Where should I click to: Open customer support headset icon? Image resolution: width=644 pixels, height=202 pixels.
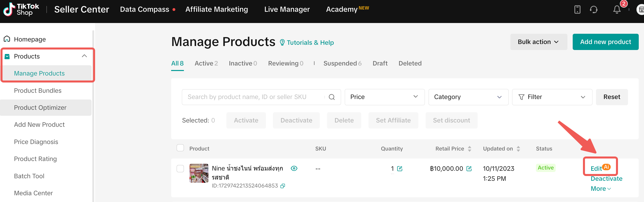click(x=593, y=9)
